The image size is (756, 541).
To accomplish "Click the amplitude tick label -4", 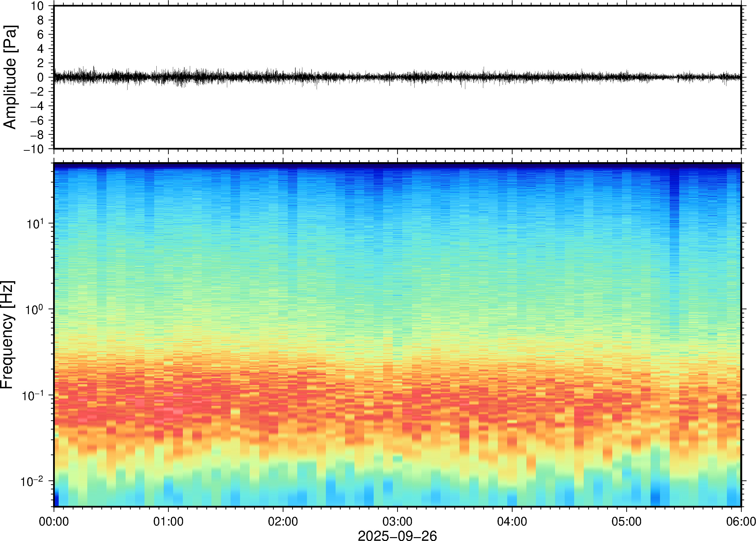I will point(37,106).
